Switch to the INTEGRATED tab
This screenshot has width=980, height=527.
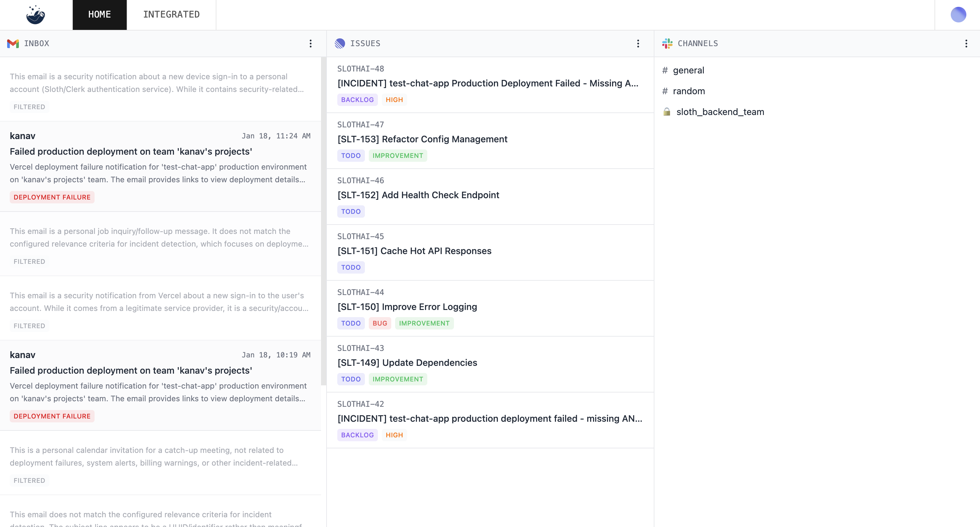pos(171,15)
